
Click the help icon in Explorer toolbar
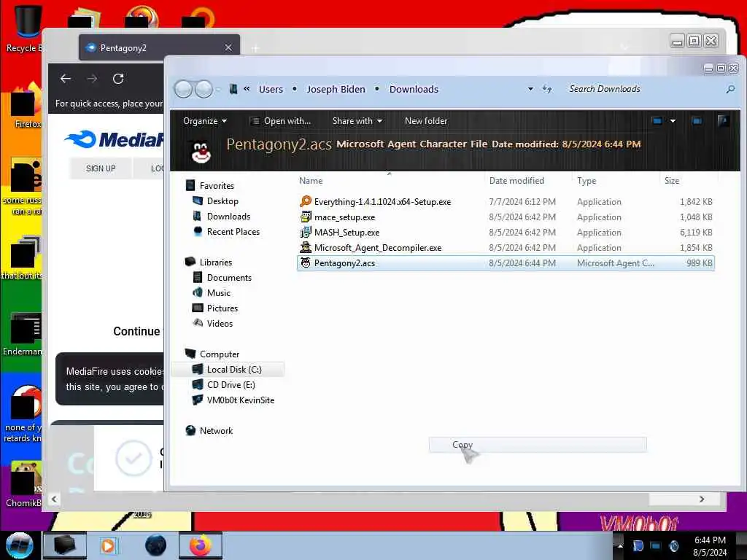pyautogui.click(x=723, y=121)
